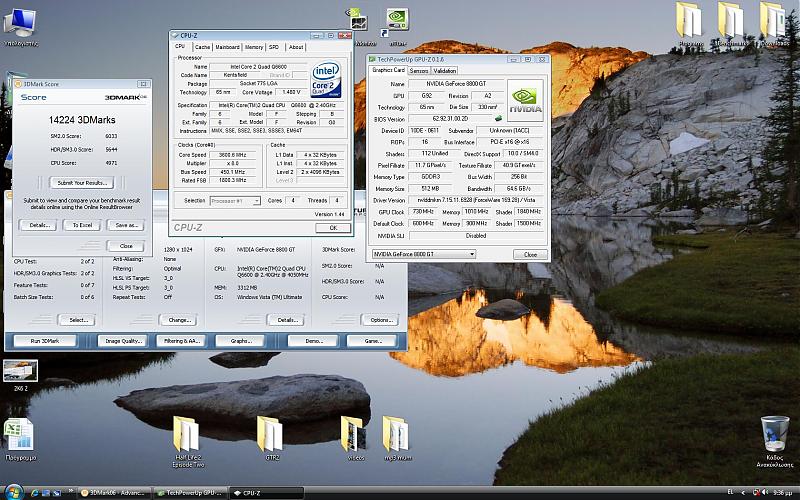
Task: Open the Half Life 2 Episode Two folder
Action: pyautogui.click(x=187, y=441)
